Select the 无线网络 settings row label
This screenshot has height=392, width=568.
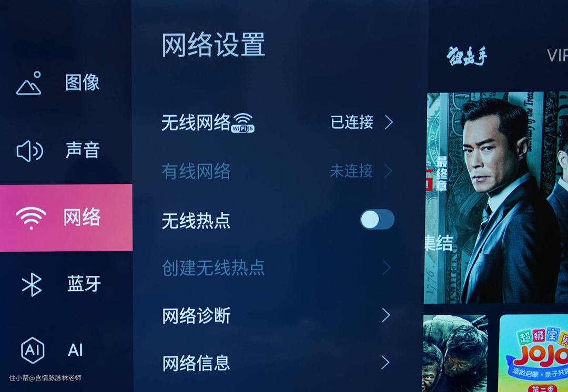[196, 122]
